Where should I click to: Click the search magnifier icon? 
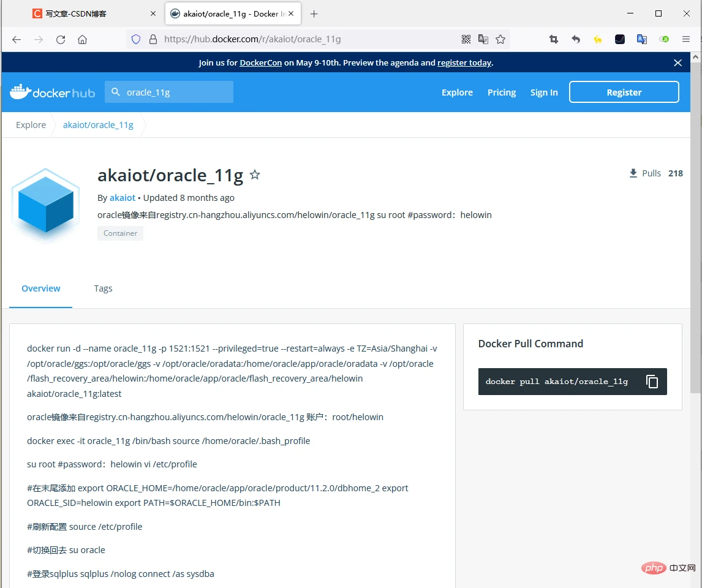(116, 92)
